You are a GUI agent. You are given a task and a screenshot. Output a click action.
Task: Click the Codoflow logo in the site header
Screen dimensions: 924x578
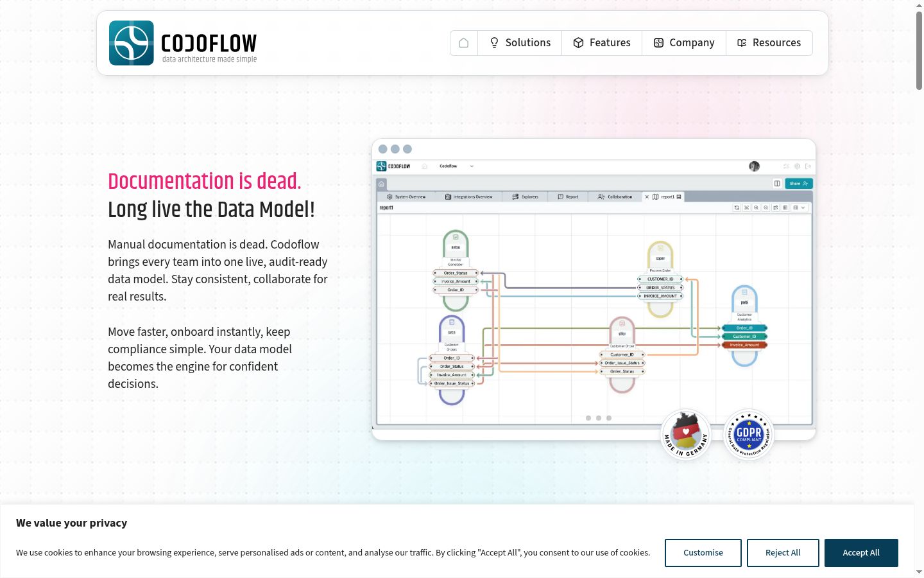[x=183, y=43]
